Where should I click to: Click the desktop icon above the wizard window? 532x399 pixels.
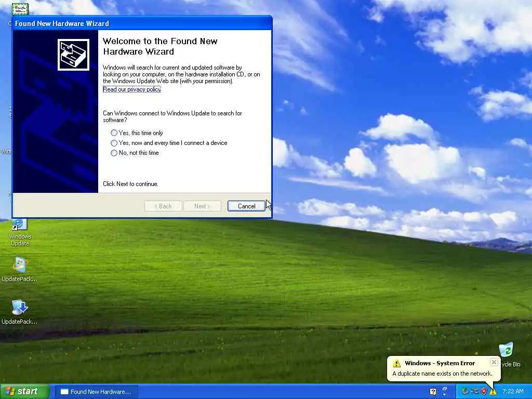20,9
